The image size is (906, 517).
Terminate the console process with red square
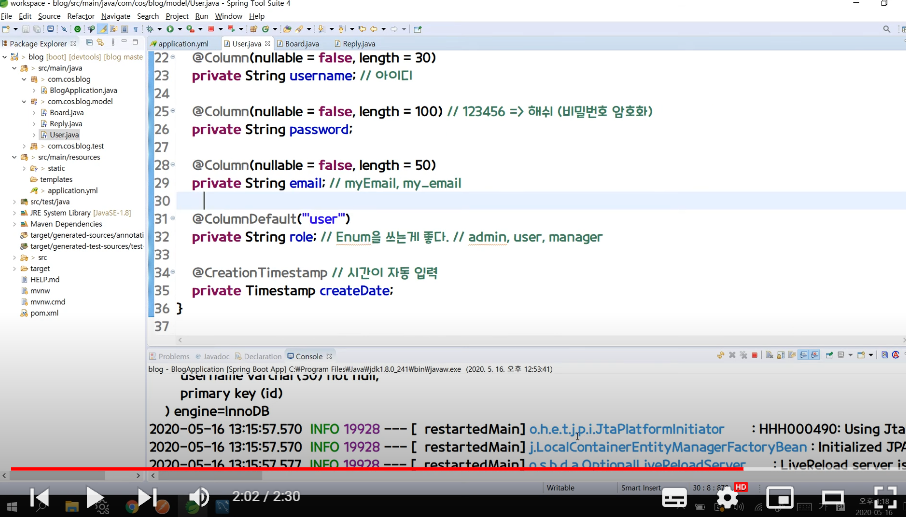[754, 355]
